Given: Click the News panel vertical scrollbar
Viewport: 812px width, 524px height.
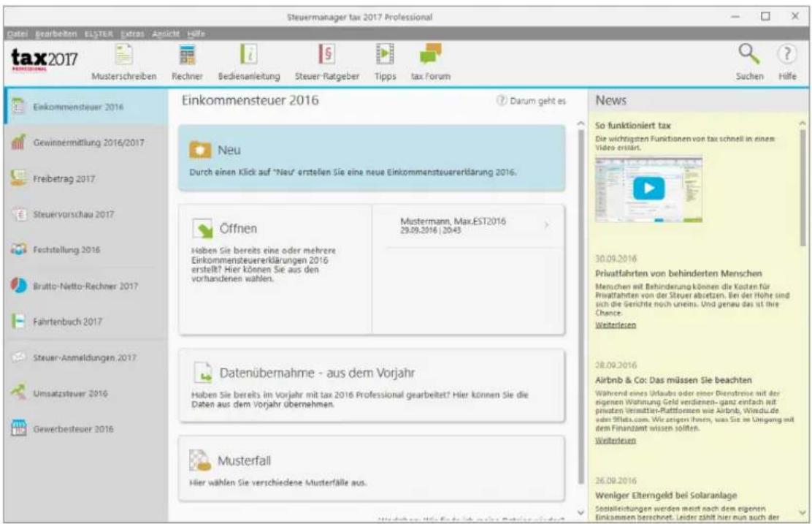Looking at the screenshot, I should click(803, 186).
